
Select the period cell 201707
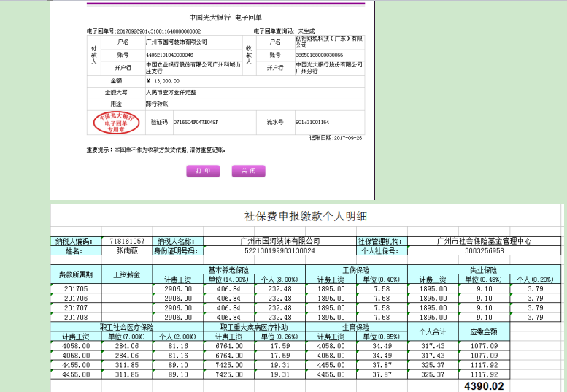[76, 307]
